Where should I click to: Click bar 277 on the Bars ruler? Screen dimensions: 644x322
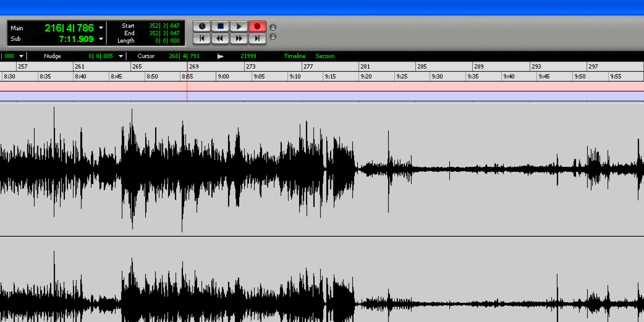pos(308,67)
